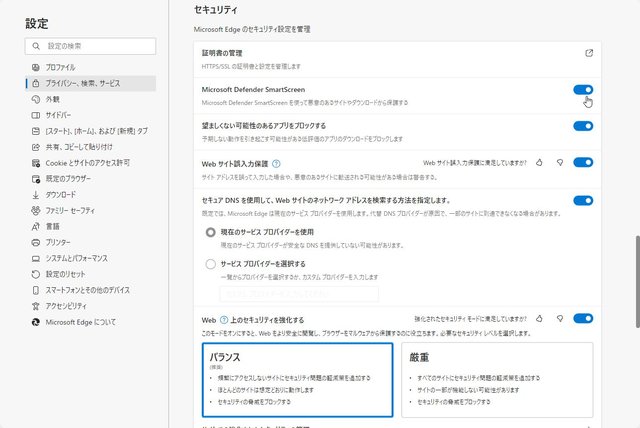This screenshot has width=640, height=428.
Task: Thumbs up the 強化されたセキュリティ モード feedback
Action: point(539,318)
